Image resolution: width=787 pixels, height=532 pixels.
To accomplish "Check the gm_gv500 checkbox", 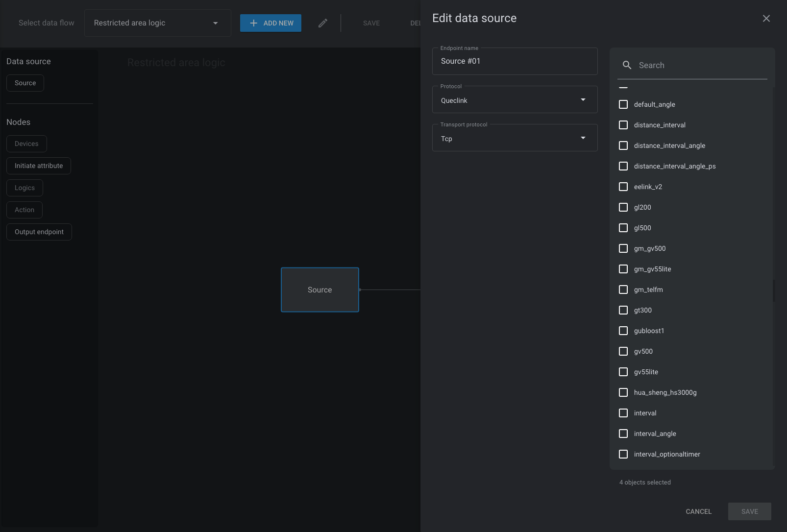I will tap(623, 248).
